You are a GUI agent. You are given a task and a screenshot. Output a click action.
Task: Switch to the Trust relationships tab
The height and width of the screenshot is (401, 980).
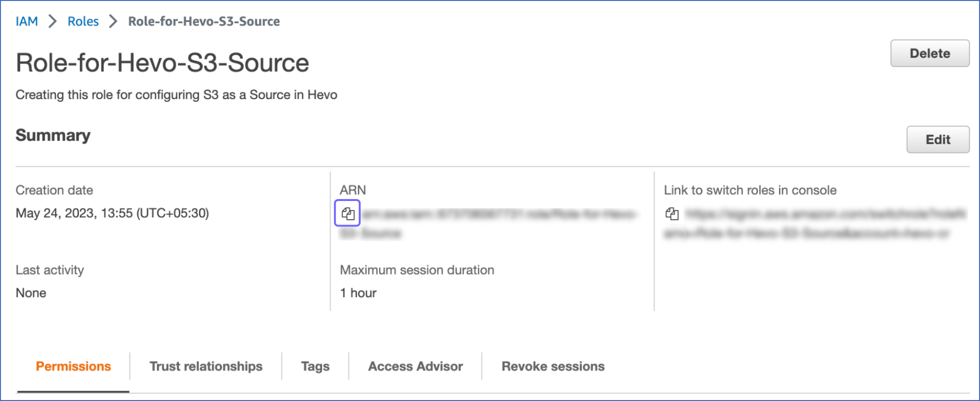click(206, 366)
